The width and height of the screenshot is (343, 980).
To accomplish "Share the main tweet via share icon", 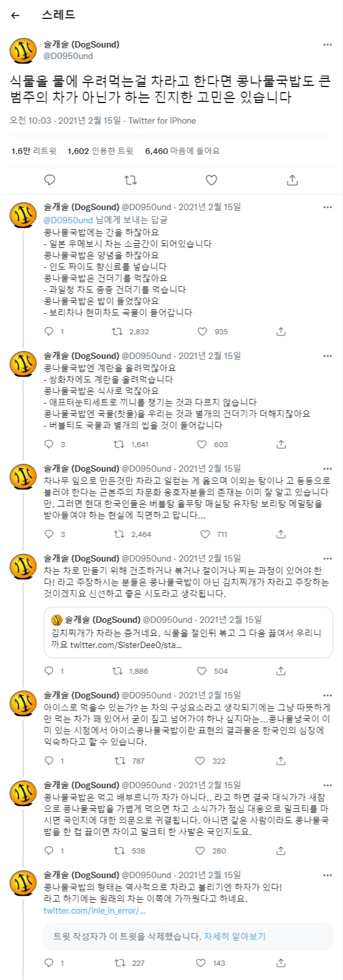I will click(292, 180).
